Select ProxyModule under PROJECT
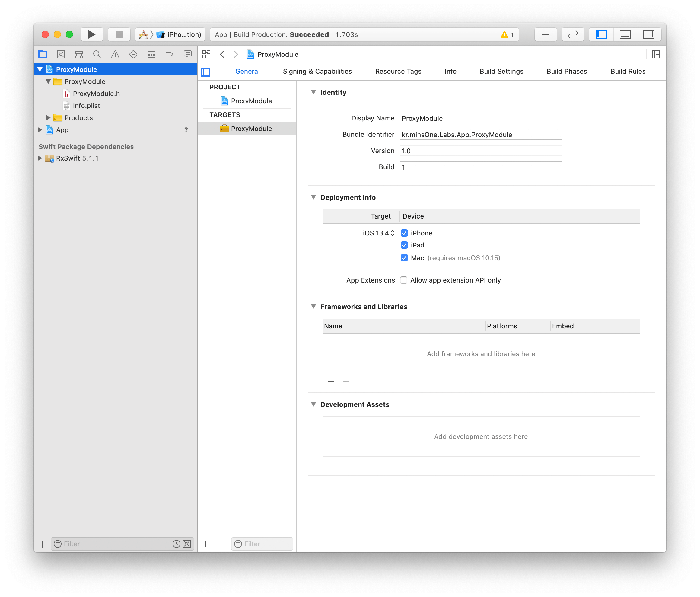Screen dimensions: 700x597 (247, 101)
